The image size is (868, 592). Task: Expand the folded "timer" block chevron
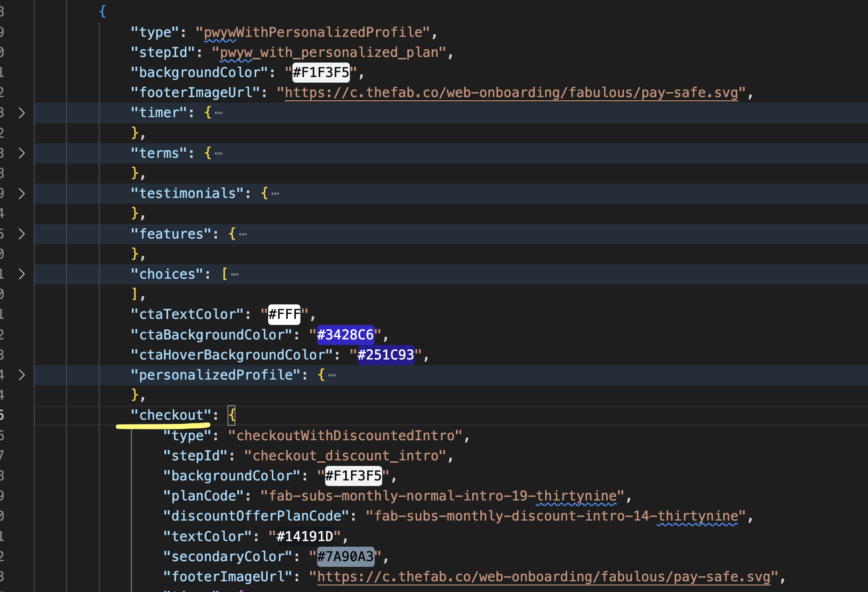pos(21,113)
